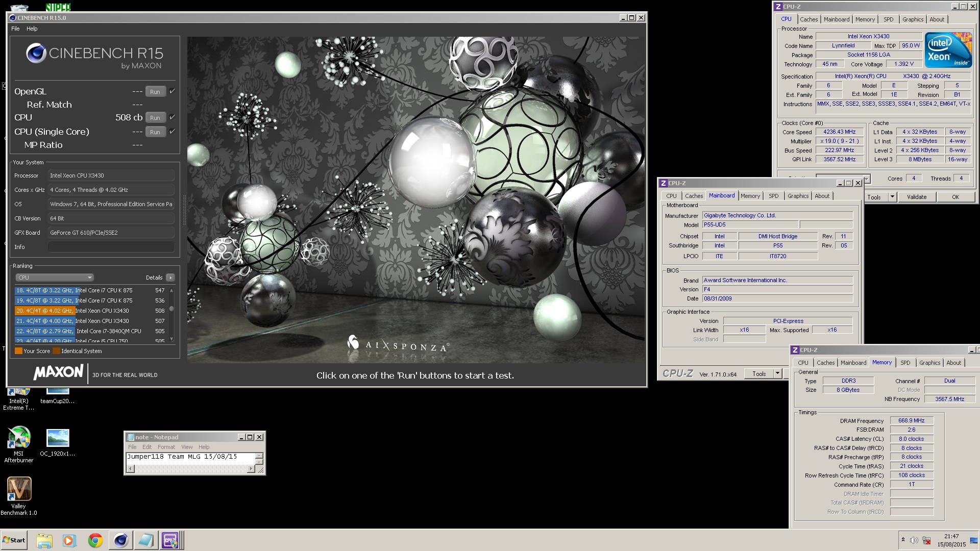Click the Info input field in Your System
The height and width of the screenshot is (551, 980).
click(111, 247)
